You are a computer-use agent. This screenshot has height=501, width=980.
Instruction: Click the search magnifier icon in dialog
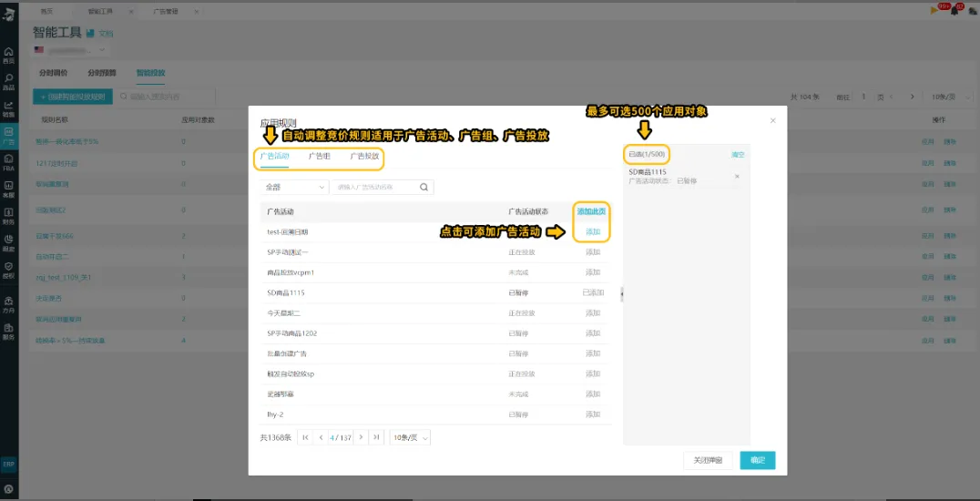pyautogui.click(x=424, y=187)
